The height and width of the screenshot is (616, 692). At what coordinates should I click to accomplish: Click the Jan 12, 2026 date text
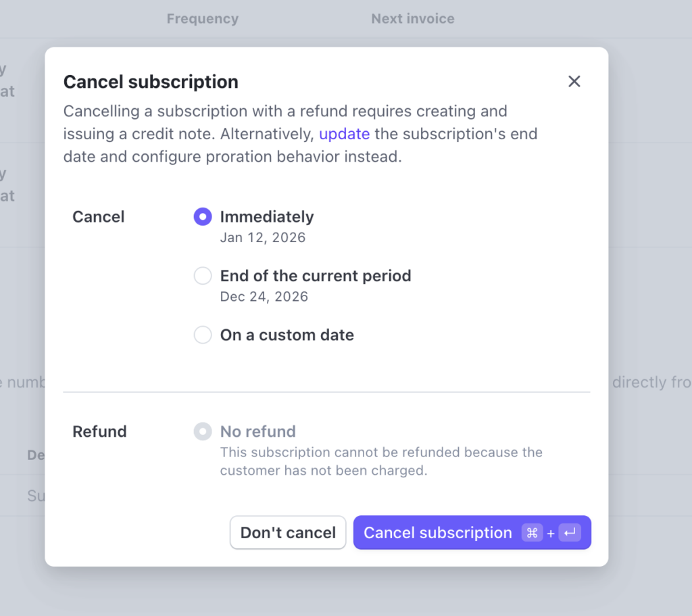263,237
